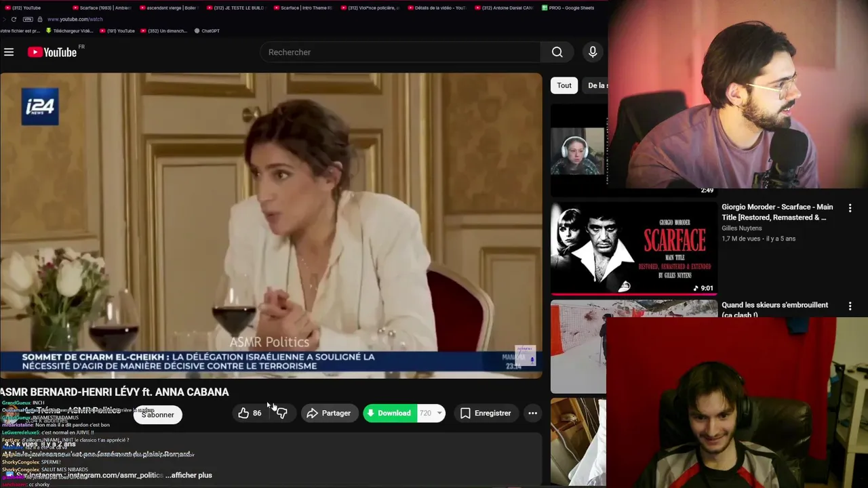
Task: Expand the 720 quality dropdown
Action: pos(431,413)
